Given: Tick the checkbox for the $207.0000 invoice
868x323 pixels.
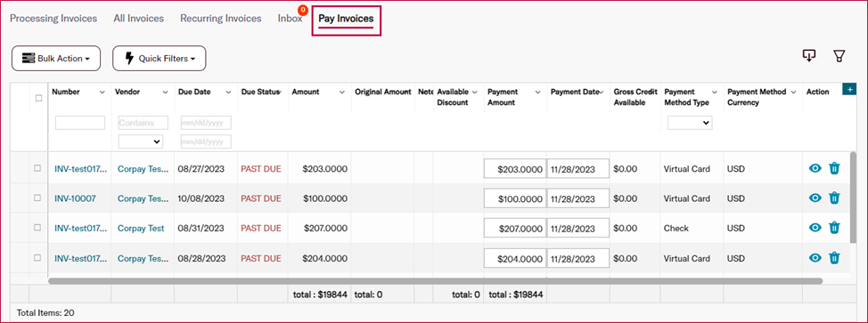Looking at the screenshot, I should (37, 227).
